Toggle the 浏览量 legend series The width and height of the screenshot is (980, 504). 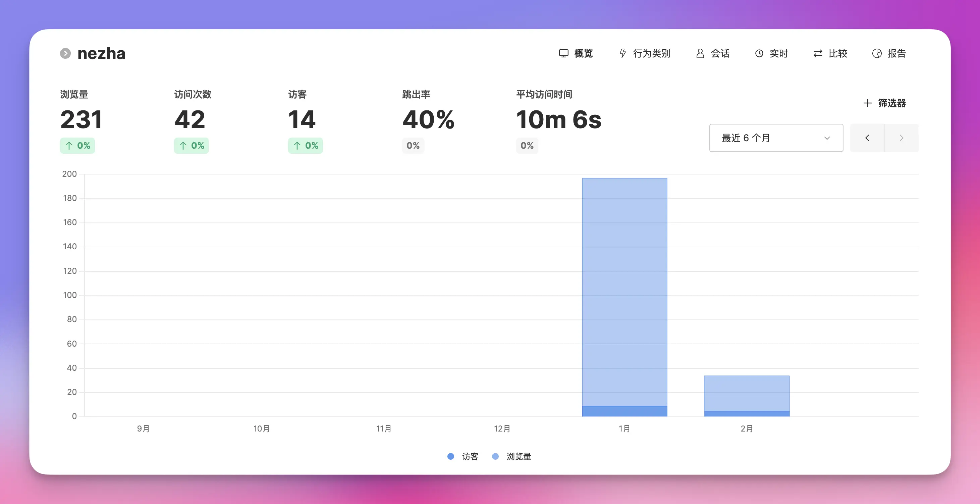click(x=518, y=456)
